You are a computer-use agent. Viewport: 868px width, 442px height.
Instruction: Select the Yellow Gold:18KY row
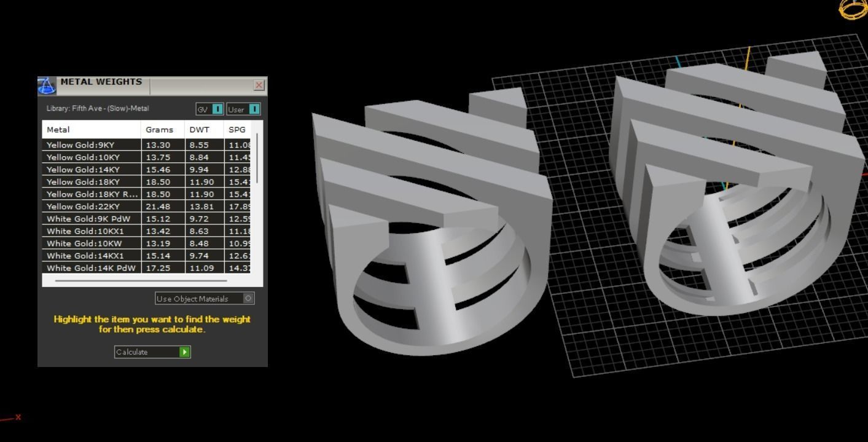[147, 182]
